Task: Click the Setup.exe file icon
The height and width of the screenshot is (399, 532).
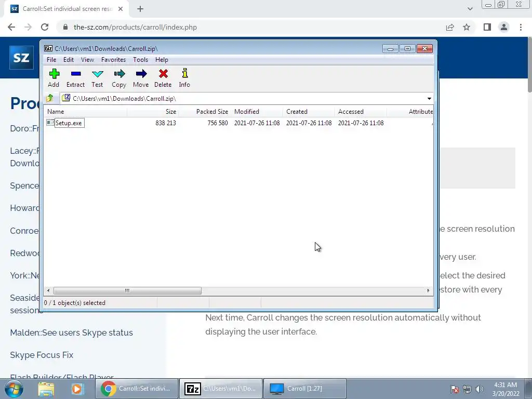Action: 50,123
